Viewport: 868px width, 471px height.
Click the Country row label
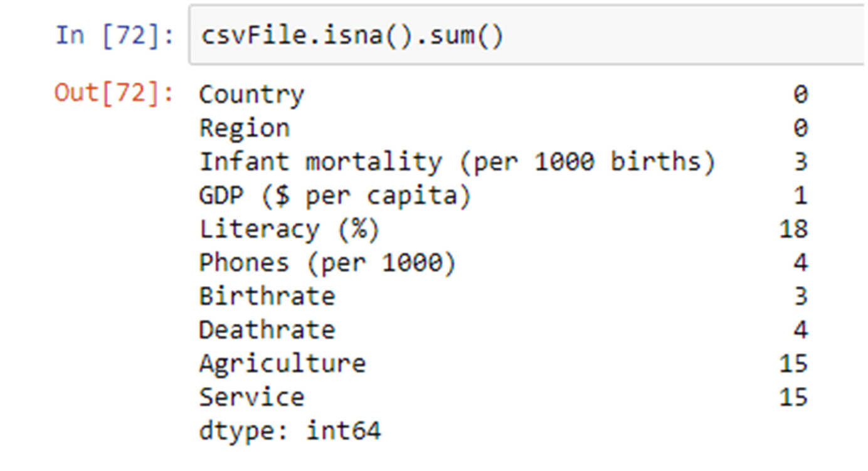pos(251,95)
